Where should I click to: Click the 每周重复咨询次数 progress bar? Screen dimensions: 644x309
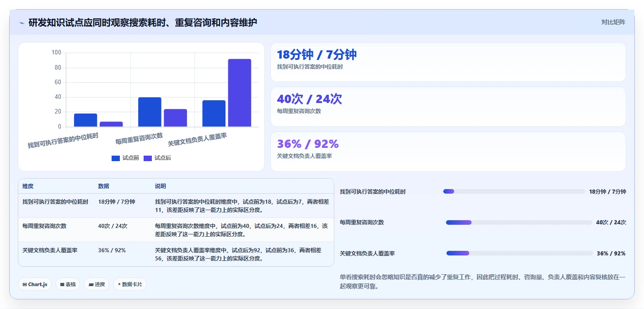click(519, 222)
